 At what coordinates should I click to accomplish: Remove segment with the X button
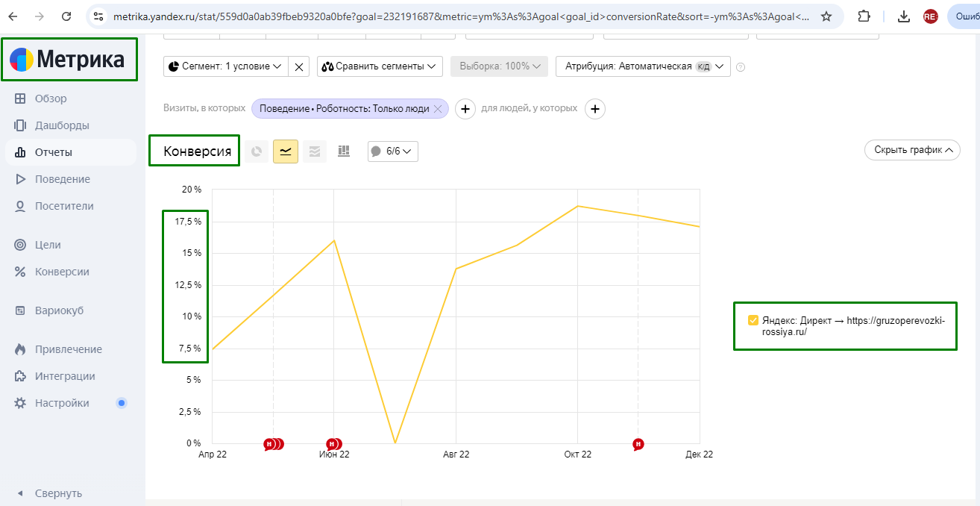point(299,66)
